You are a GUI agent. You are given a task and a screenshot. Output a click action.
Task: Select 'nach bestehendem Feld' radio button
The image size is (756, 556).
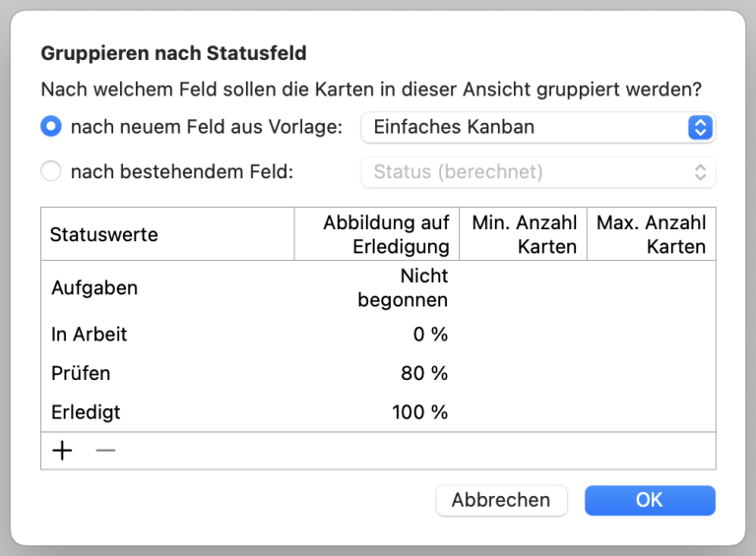tap(51, 171)
